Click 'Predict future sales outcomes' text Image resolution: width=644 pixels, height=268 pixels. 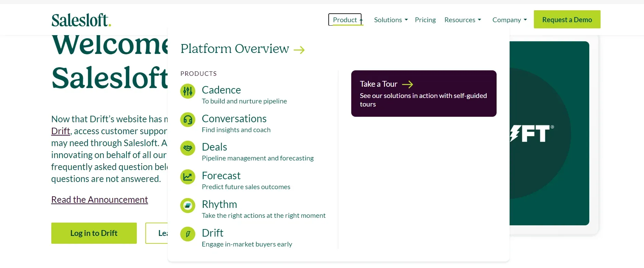click(x=246, y=187)
